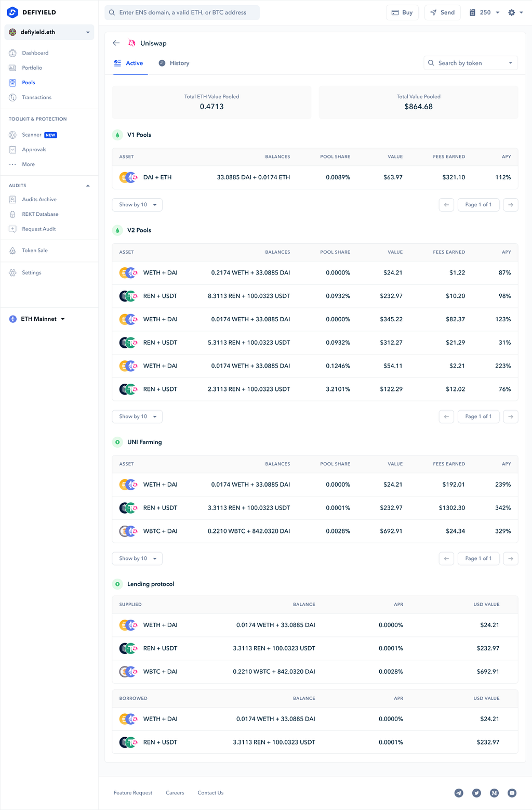Click the $864.68 total value pooled
532x810 pixels.
point(419,107)
